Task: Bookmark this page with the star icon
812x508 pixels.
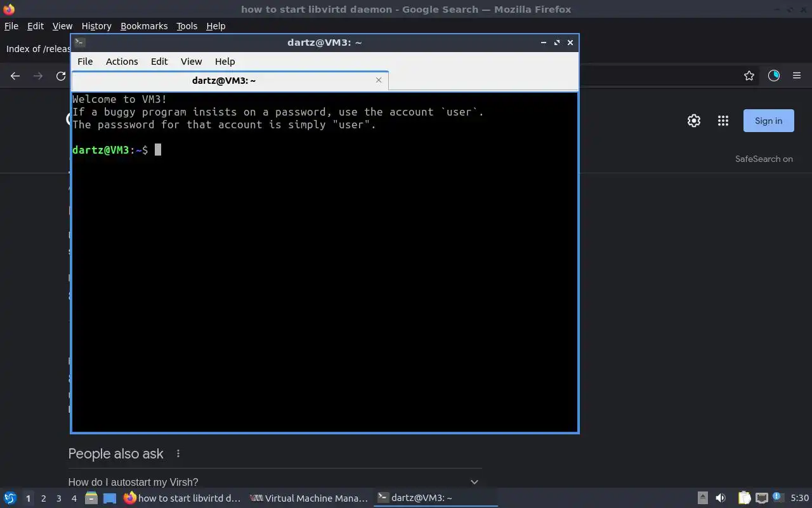Action: tap(749, 76)
